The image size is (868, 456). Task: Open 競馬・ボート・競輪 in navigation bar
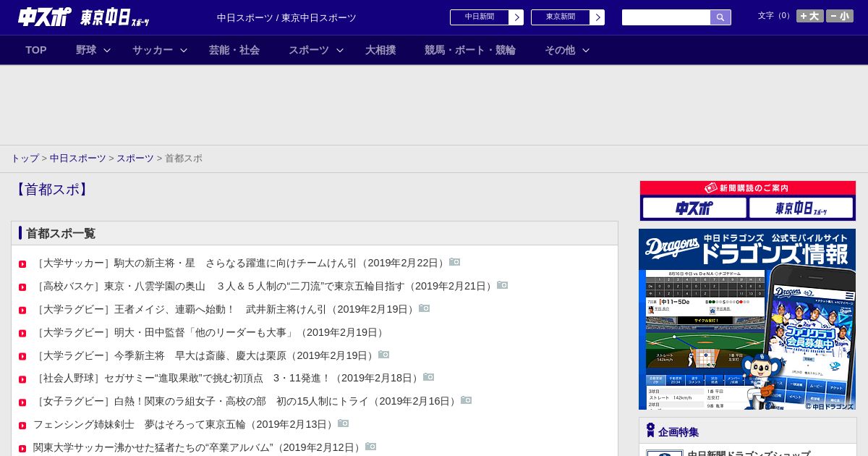(x=470, y=50)
